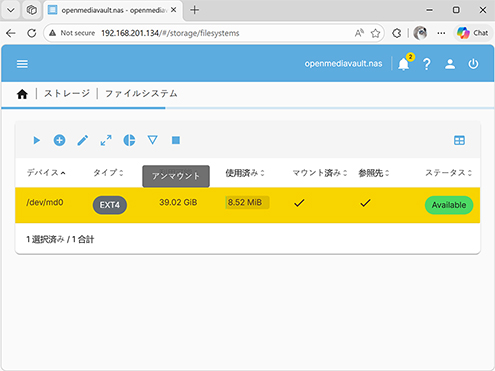
Task: Open the Copilot Chat button
Action: pyautogui.click(x=473, y=33)
